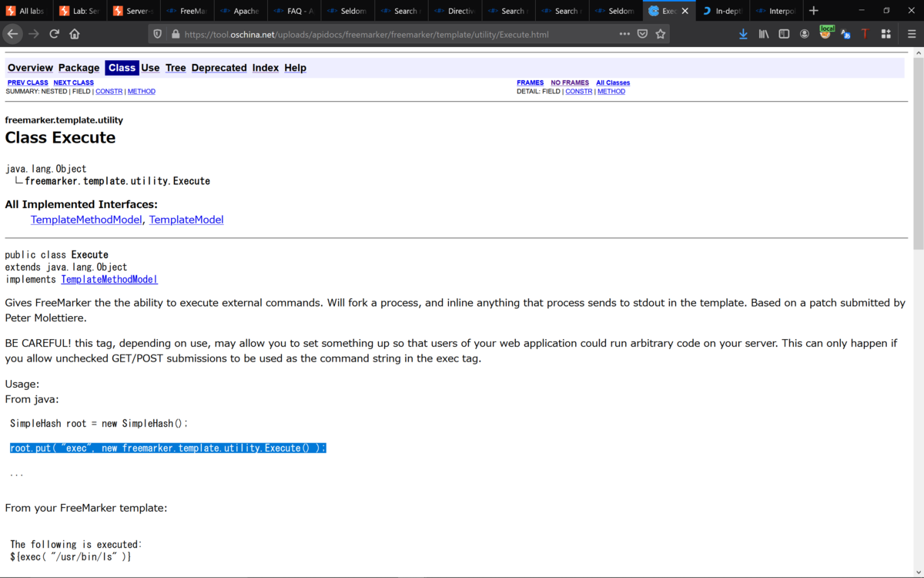
Task: Save page to Pocket
Action: click(642, 34)
